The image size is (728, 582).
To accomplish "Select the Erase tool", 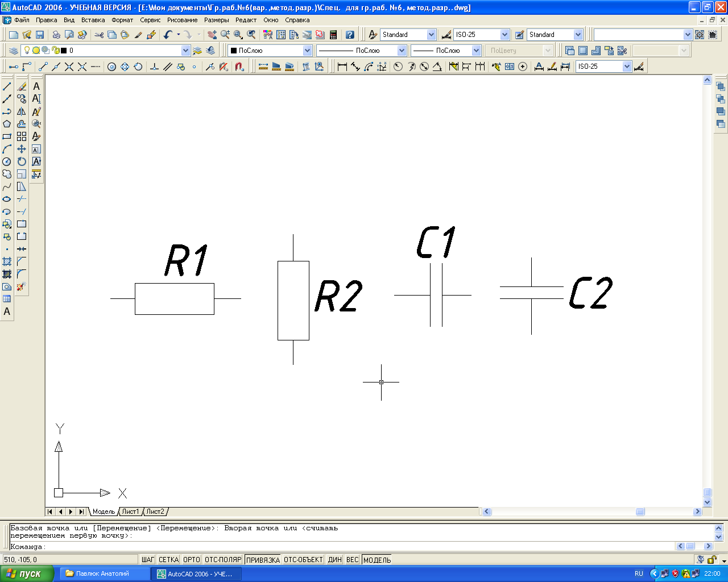I will 22,86.
